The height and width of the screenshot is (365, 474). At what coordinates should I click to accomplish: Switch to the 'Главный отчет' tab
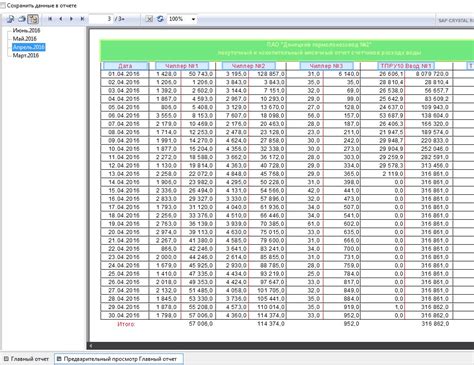(26, 359)
